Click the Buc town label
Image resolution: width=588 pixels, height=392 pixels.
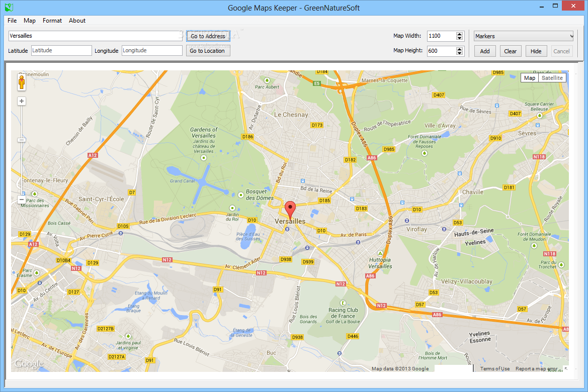271,353
